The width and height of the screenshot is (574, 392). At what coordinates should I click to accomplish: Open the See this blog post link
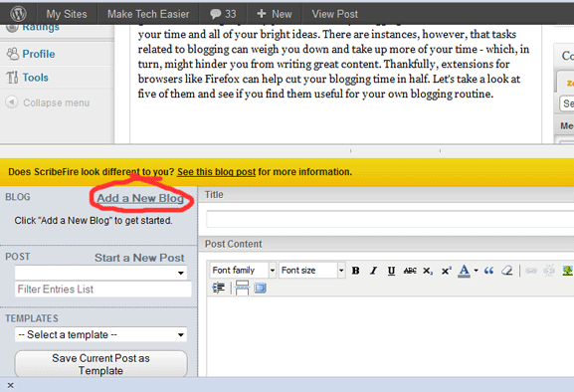(x=216, y=172)
